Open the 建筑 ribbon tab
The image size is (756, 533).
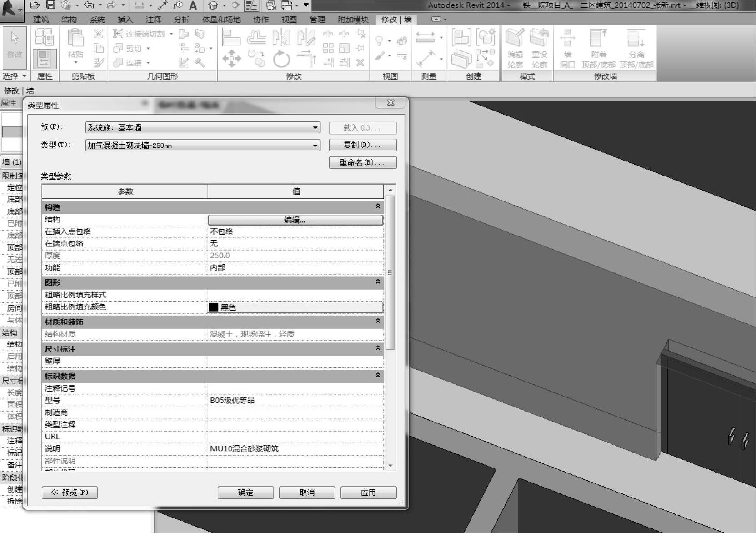[41, 20]
